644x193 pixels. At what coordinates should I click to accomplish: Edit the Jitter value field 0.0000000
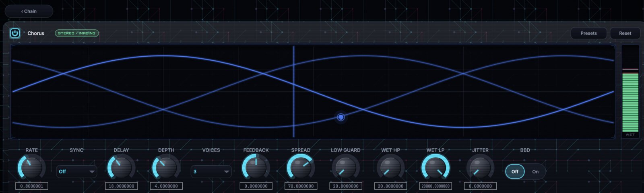(x=481, y=186)
